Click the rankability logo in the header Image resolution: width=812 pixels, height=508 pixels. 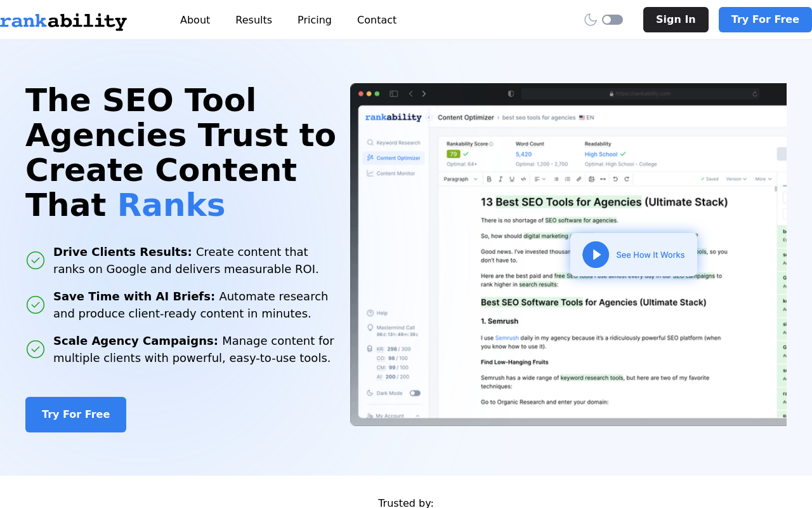pos(63,21)
